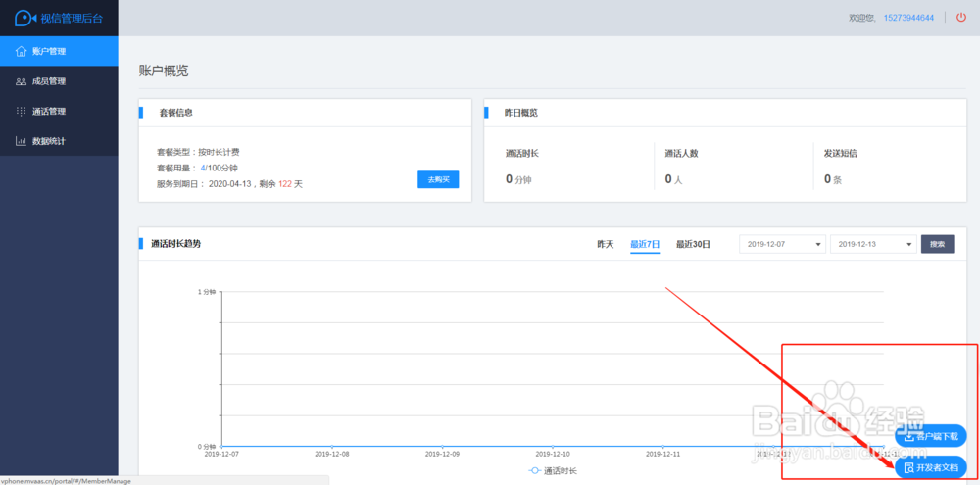Click the power logout icon
This screenshot has height=485, width=980.
(x=961, y=18)
